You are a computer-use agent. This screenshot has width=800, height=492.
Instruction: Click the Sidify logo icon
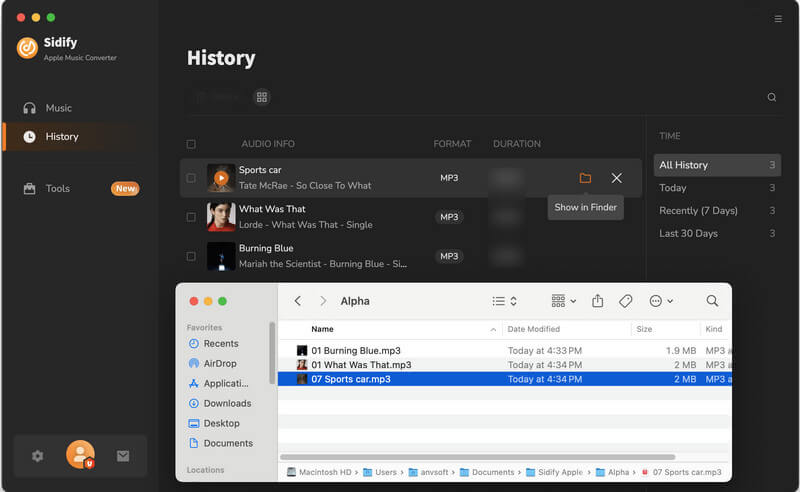click(x=27, y=48)
